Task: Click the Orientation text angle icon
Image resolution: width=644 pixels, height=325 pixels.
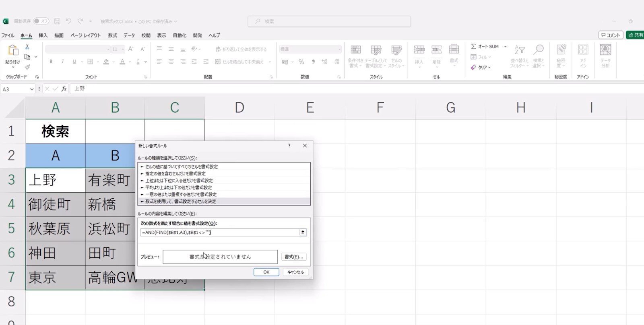Action: (194, 49)
